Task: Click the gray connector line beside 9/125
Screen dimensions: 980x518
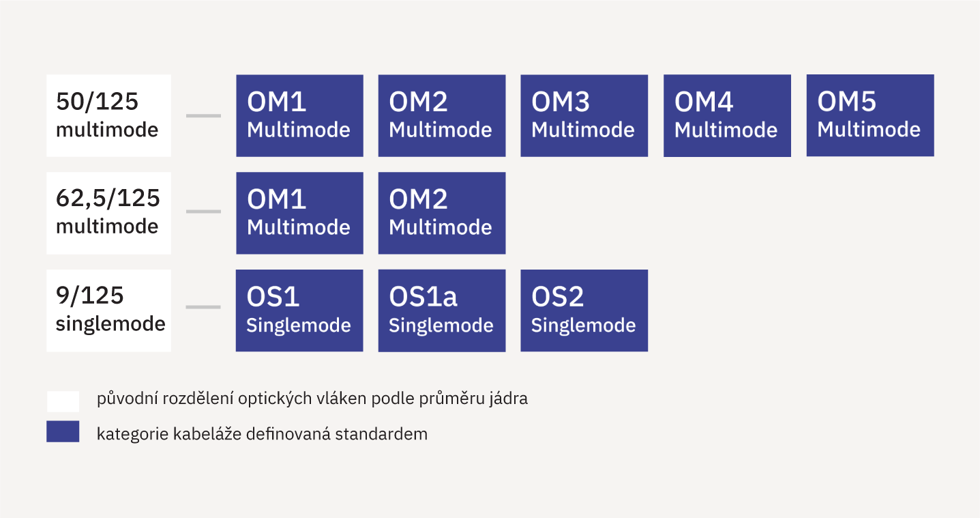Action: [203, 307]
